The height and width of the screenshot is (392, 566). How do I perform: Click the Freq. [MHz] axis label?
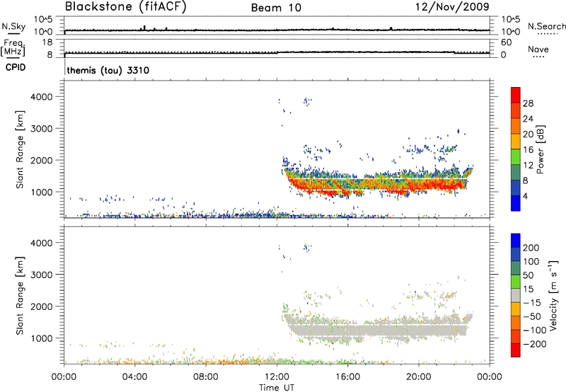pos(13,47)
